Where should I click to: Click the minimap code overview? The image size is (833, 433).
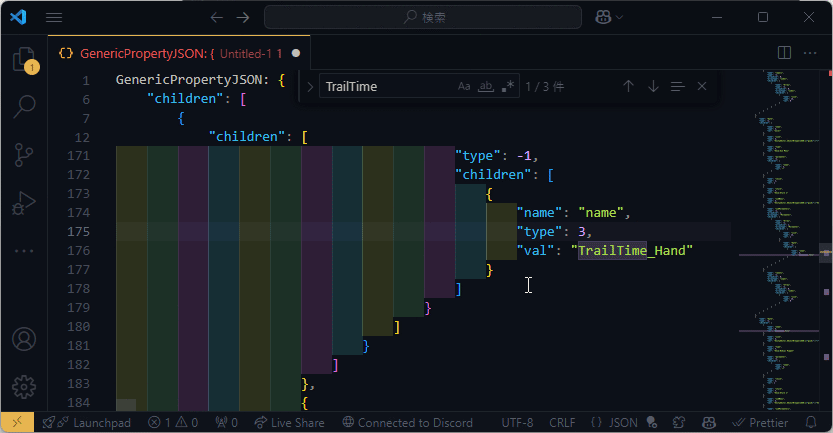[780, 200]
